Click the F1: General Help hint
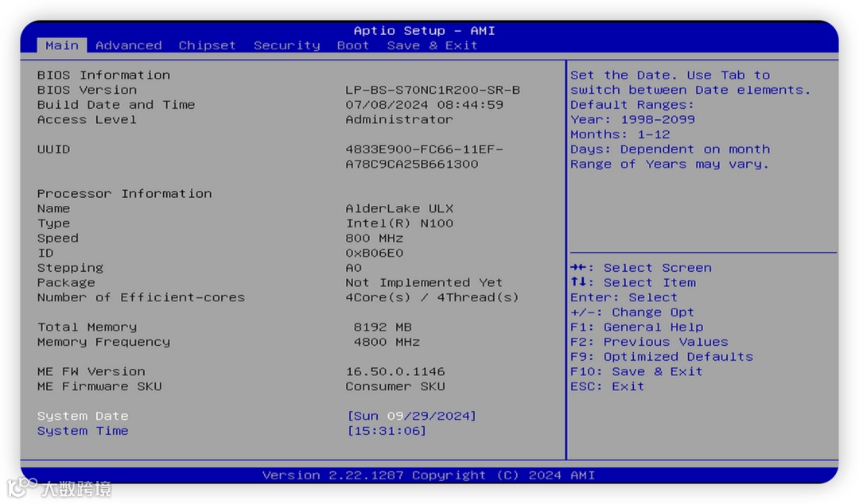The width and height of the screenshot is (859, 504). pyautogui.click(x=636, y=327)
